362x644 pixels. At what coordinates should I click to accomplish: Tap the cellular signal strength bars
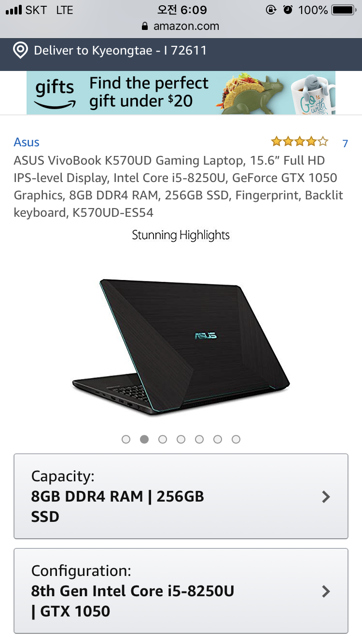pos(14,10)
